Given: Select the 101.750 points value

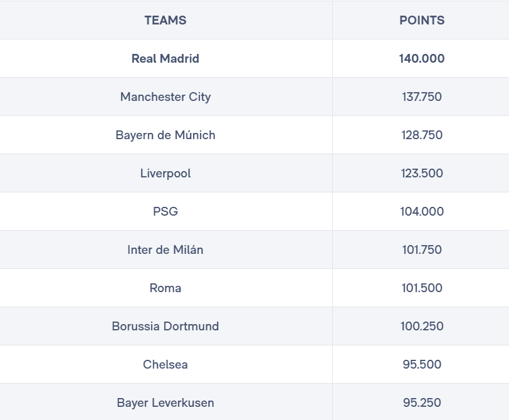Looking at the screenshot, I should pyautogui.click(x=422, y=249).
